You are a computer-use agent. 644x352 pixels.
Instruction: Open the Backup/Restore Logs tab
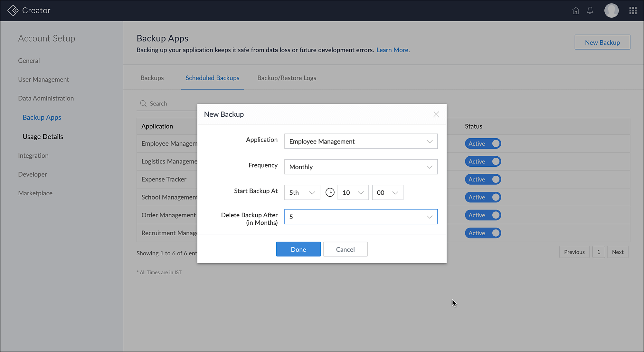(x=287, y=78)
